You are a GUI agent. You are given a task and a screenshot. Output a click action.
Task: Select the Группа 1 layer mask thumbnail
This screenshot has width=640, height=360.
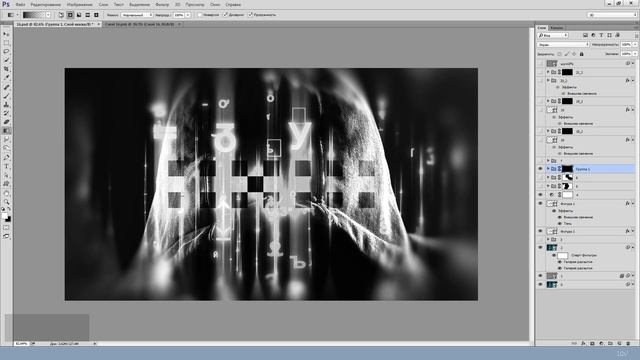[567, 169]
